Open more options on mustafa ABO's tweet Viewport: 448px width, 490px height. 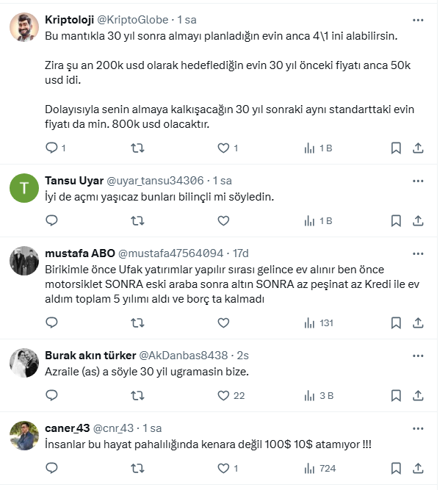point(418,253)
